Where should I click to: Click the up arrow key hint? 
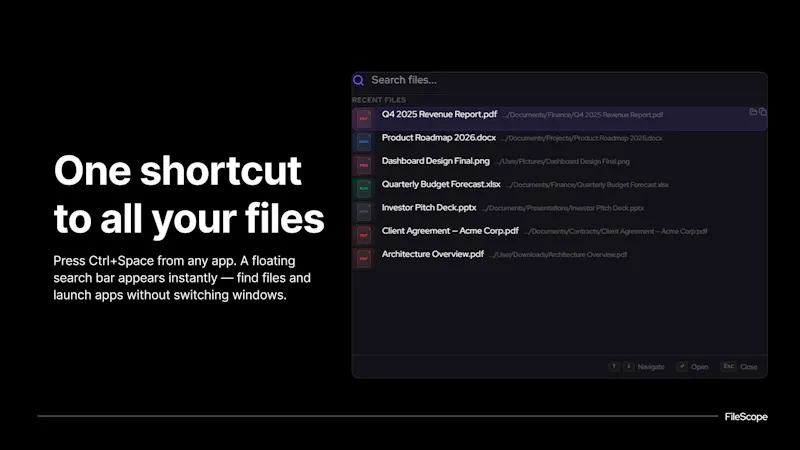pos(614,366)
